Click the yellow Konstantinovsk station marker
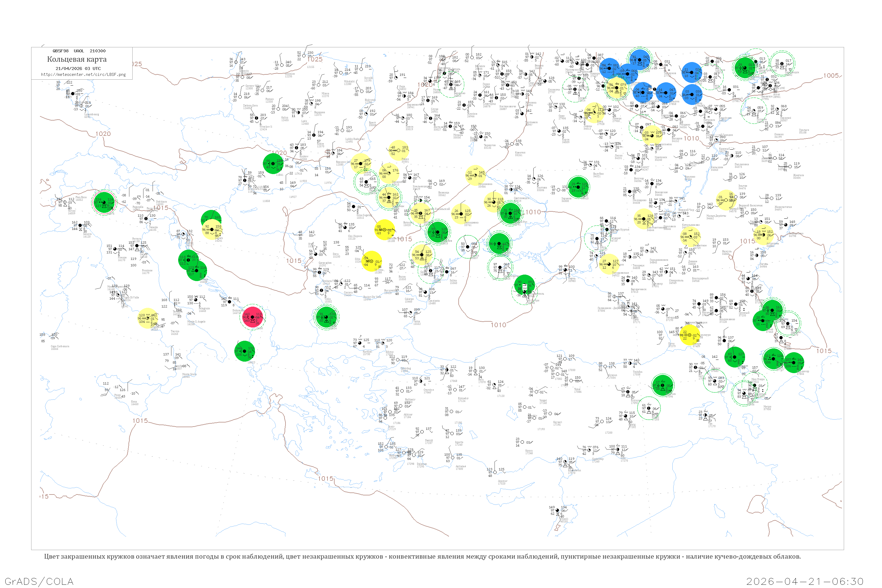This screenshot has width=882, height=588. click(x=644, y=219)
